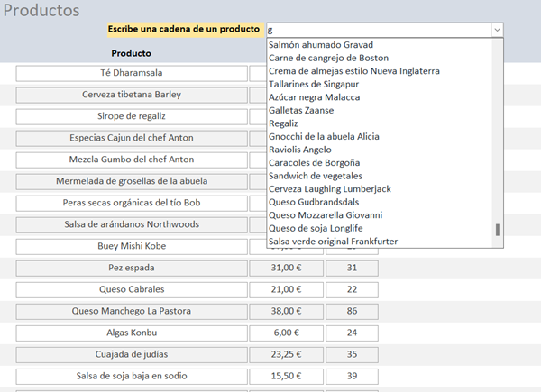Click the Producto column header label

coord(124,53)
